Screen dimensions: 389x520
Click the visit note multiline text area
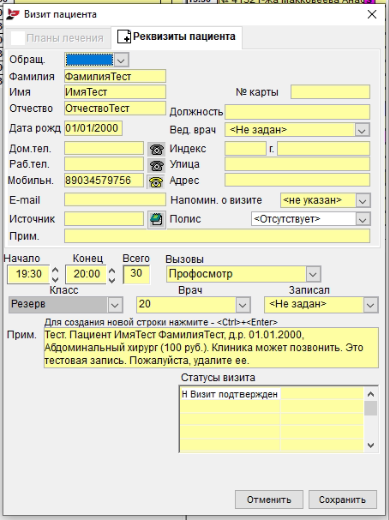(211, 348)
